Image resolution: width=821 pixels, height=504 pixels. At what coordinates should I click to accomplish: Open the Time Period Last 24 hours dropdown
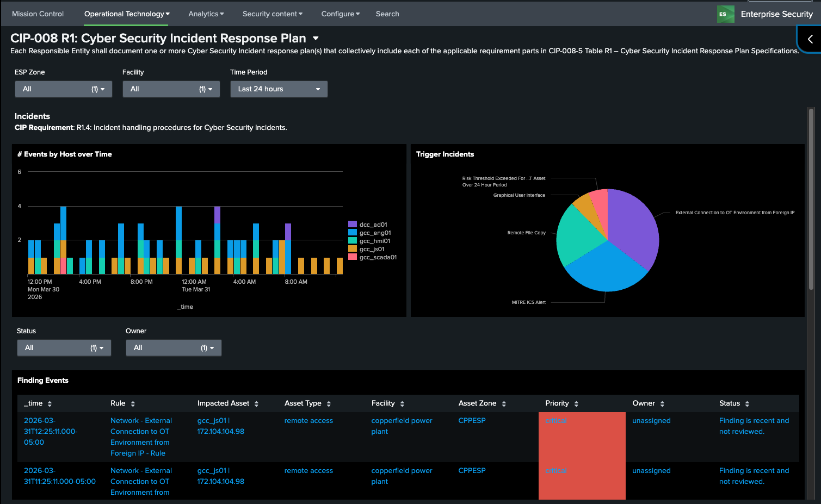tap(279, 89)
